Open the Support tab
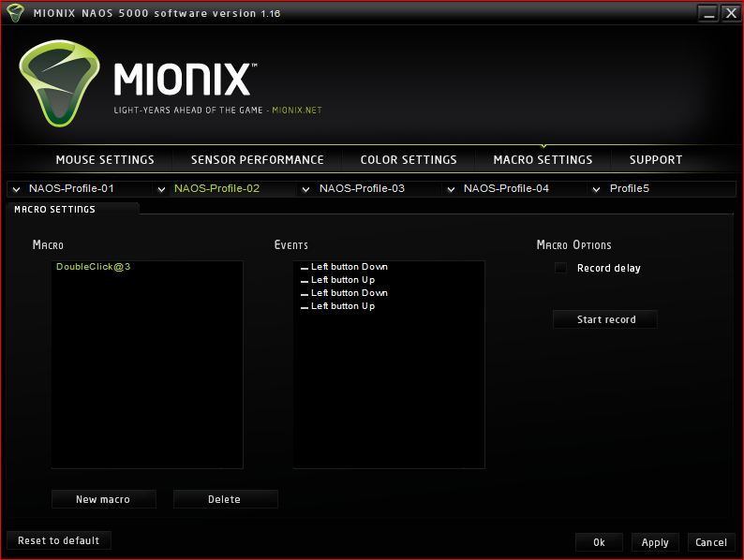The width and height of the screenshot is (744, 560). pos(656,160)
